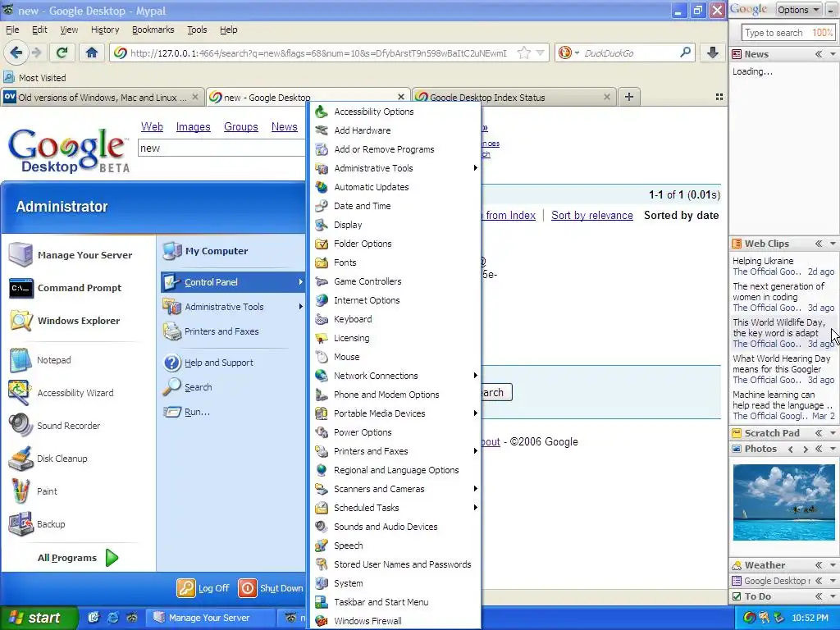Image resolution: width=840 pixels, height=630 pixels.
Task: Open List all tabs button
Action: pyautogui.click(x=719, y=97)
